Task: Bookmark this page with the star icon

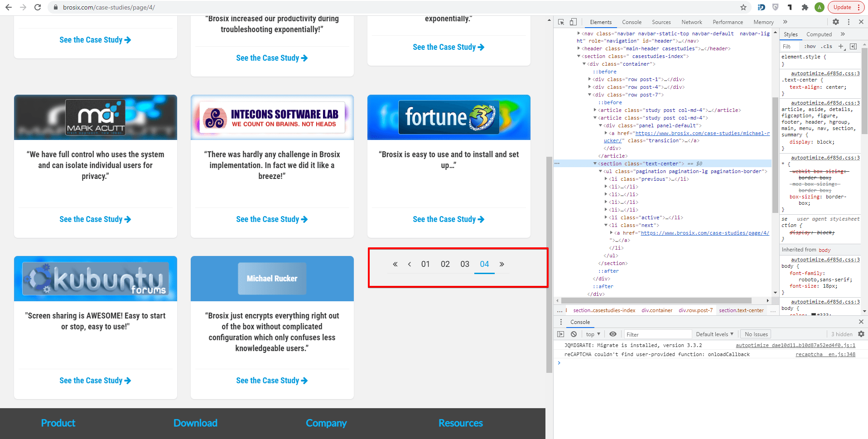Action: [x=743, y=7]
